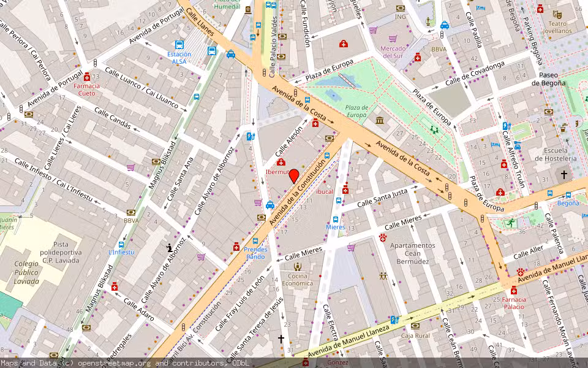The width and height of the screenshot is (588, 368).
Task: Select the Prendes Pando bus stop icon
Action: pos(255,241)
